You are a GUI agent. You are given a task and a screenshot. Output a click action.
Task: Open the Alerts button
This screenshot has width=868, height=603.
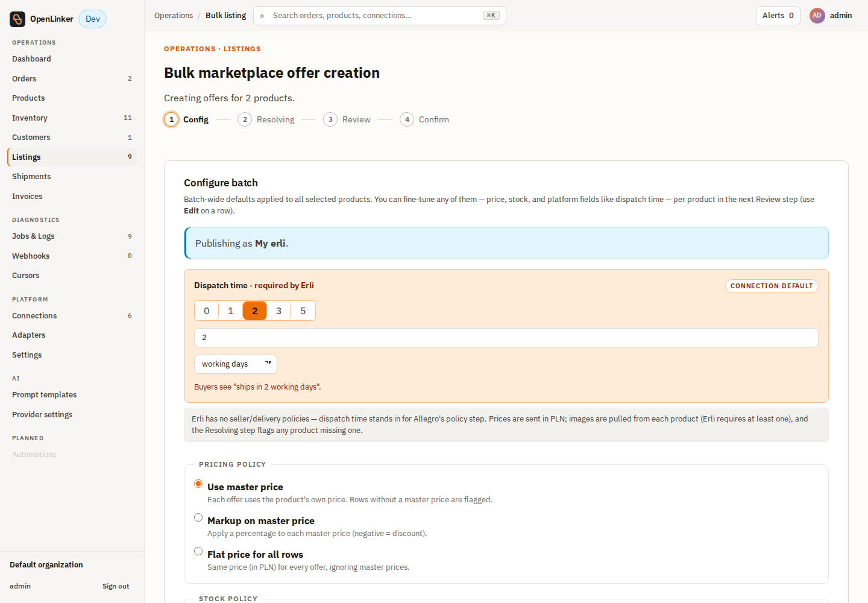(x=778, y=16)
